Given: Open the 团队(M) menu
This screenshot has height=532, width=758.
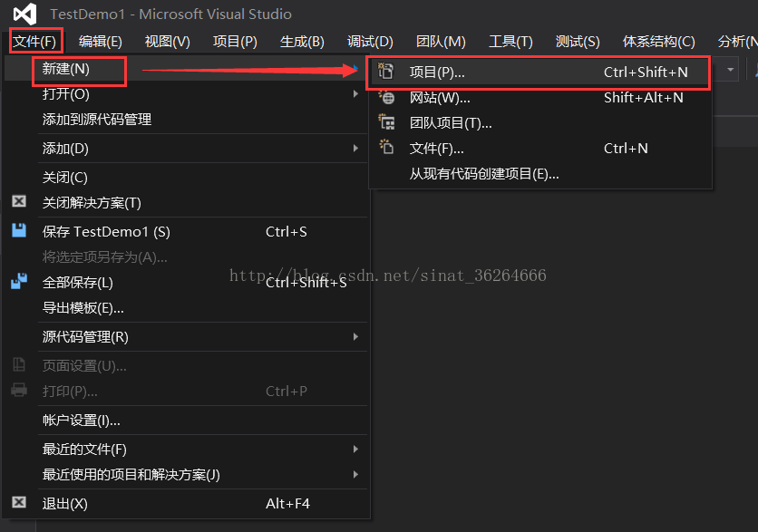Looking at the screenshot, I should (x=441, y=42).
